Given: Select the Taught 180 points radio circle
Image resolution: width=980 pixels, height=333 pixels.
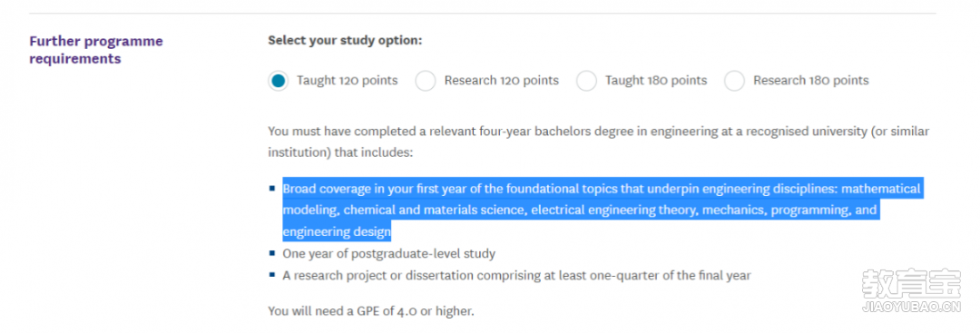Looking at the screenshot, I should (x=586, y=81).
